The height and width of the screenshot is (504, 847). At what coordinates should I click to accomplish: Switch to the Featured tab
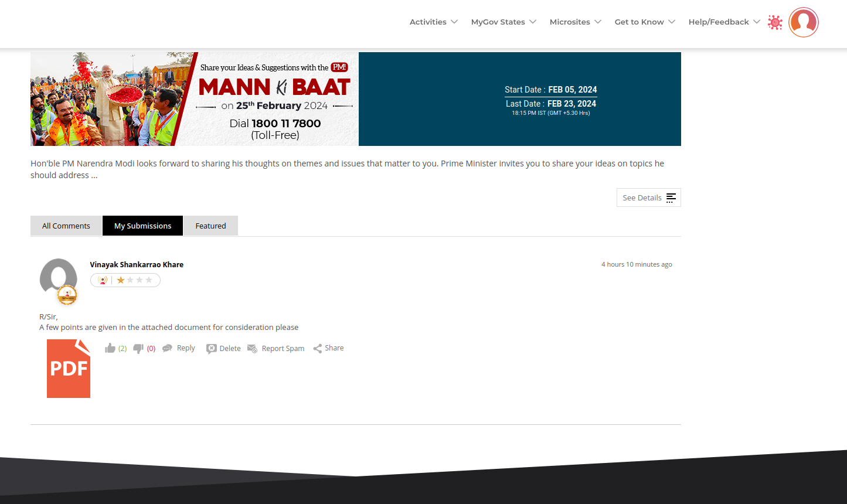(x=211, y=226)
